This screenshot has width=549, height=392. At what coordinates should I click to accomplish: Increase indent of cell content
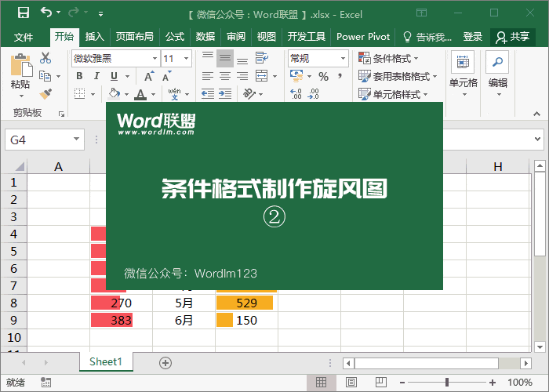(225, 94)
